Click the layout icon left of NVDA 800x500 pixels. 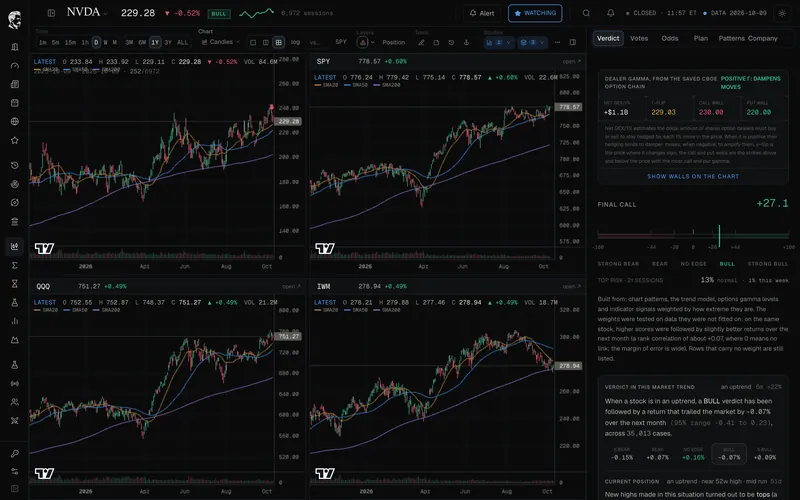[x=51, y=13]
